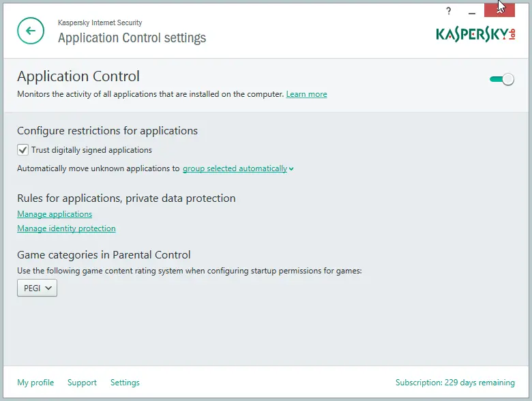Click Subscription: 229 days remaining
The height and width of the screenshot is (401, 532).
pos(455,383)
